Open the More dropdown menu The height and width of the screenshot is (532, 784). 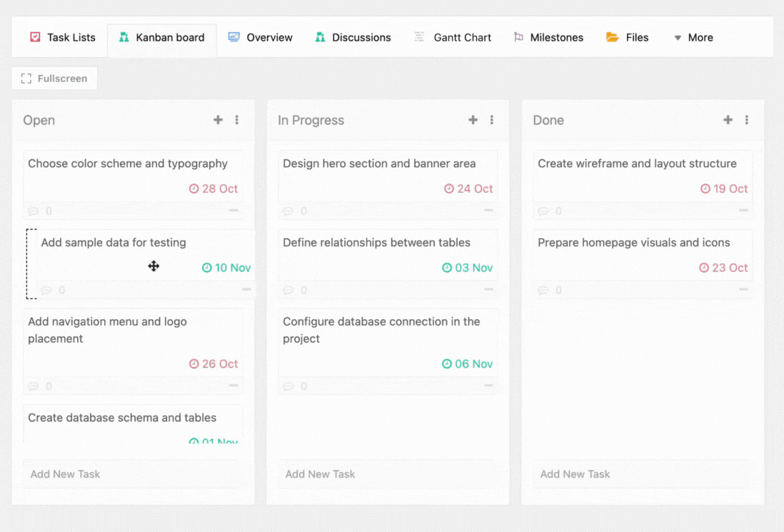tap(692, 37)
